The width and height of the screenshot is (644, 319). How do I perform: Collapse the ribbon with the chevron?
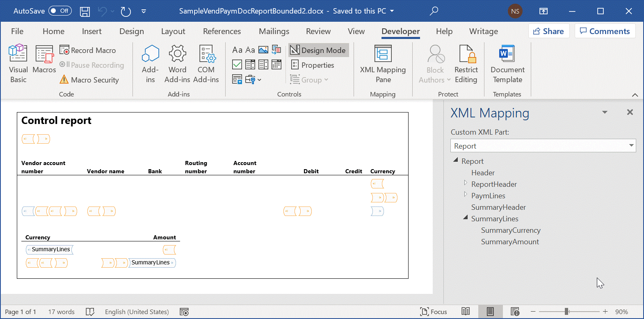(635, 95)
